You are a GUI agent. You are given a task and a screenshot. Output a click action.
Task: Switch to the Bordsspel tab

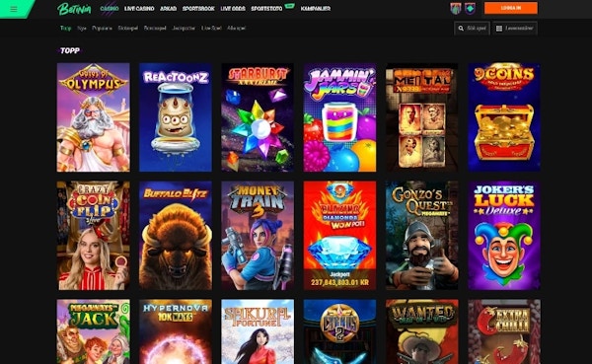point(155,28)
